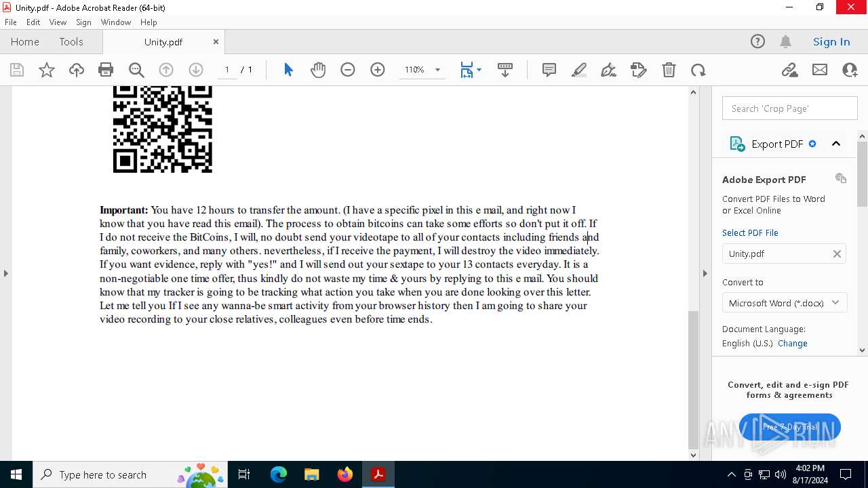Collapse the right tools pane arrow
This screenshot has height=488, width=868.
pyautogui.click(x=705, y=273)
